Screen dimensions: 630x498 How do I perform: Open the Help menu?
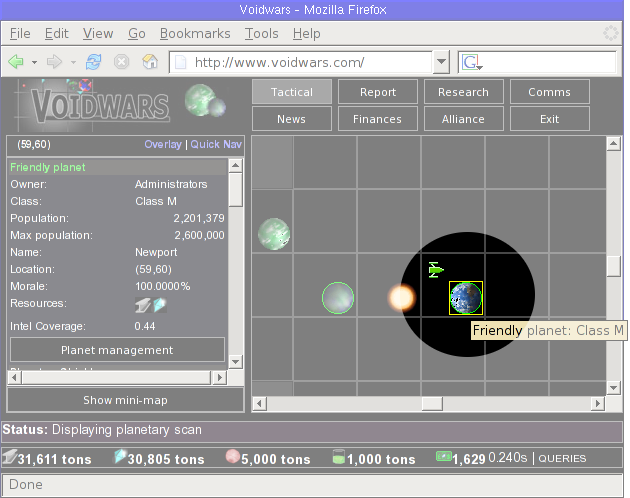click(x=307, y=33)
